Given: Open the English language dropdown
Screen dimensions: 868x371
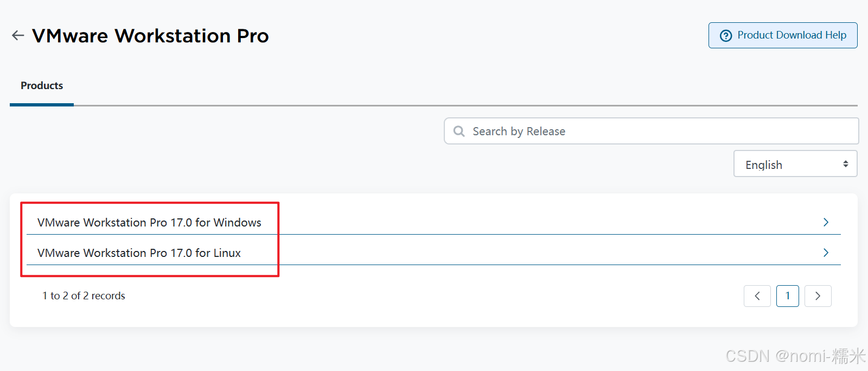Looking at the screenshot, I should click(795, 164).
